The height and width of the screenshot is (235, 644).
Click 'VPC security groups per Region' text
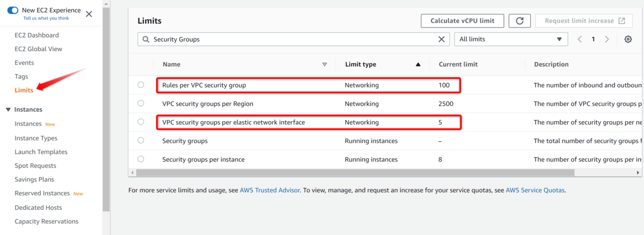pos(208,104)
